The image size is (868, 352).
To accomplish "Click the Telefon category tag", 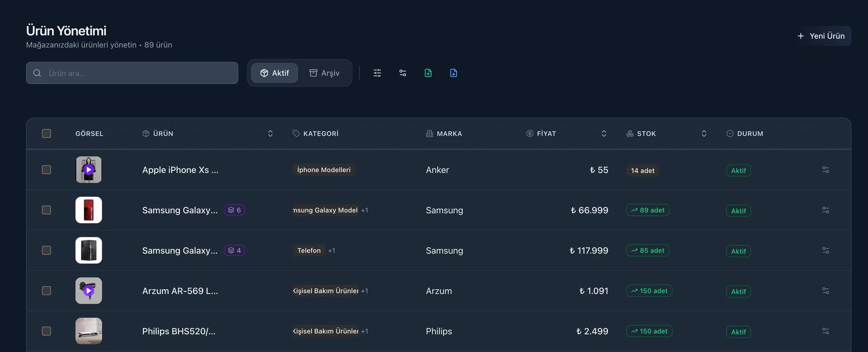I will point(309,251).
